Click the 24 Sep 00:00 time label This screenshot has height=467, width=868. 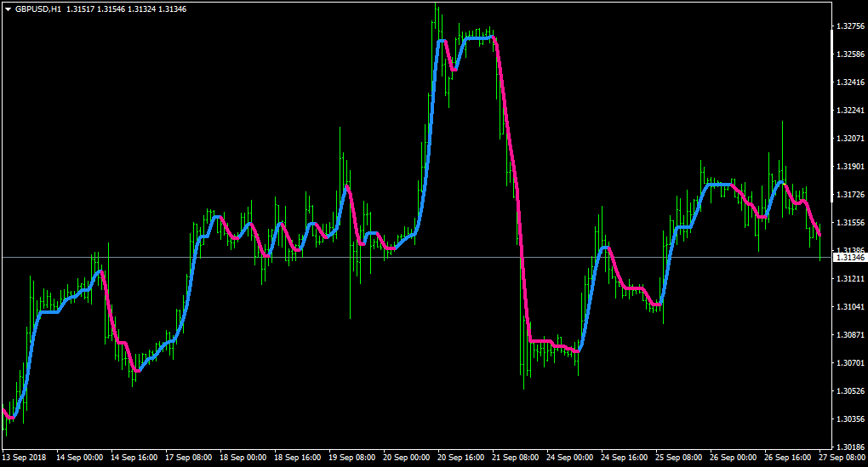pos(569,458)
